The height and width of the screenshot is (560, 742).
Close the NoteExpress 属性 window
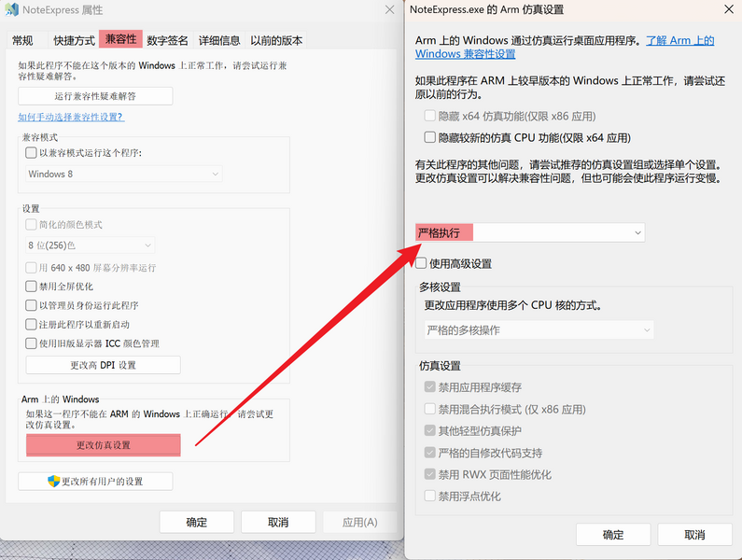click(389, 9)
